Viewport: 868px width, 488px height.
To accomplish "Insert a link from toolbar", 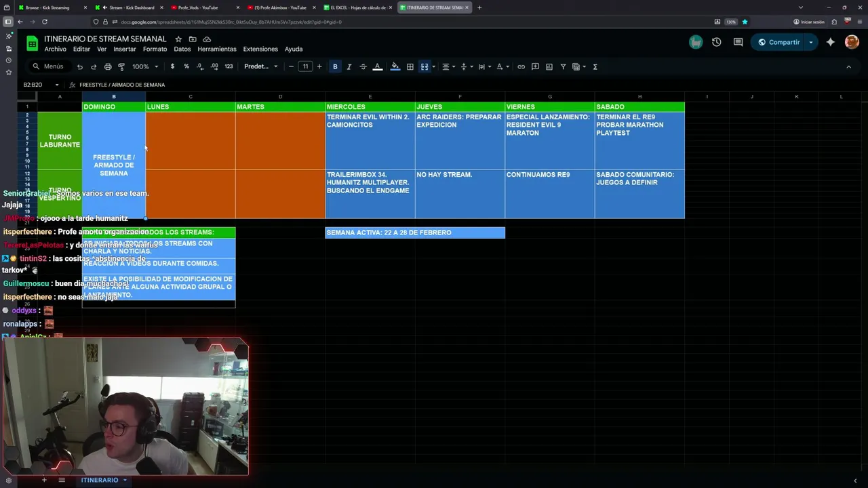I will (x=521, y=66).
